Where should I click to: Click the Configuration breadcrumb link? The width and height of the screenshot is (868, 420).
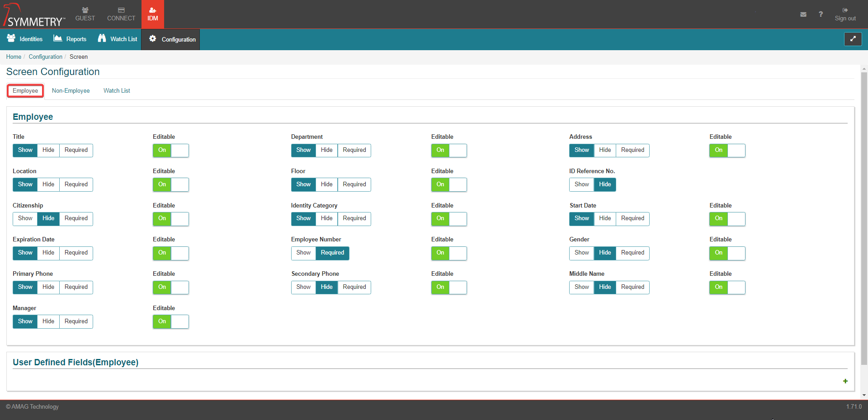[x=46, y=57]
